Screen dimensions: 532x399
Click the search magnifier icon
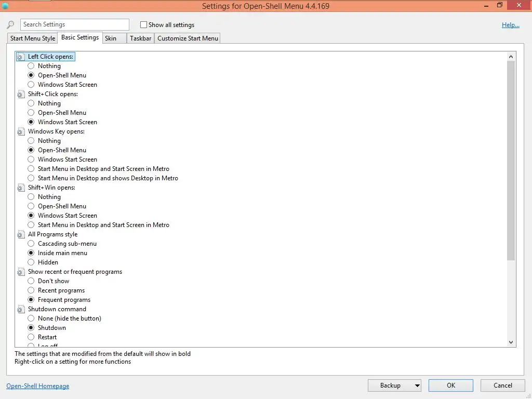click(x=10, y=24)
